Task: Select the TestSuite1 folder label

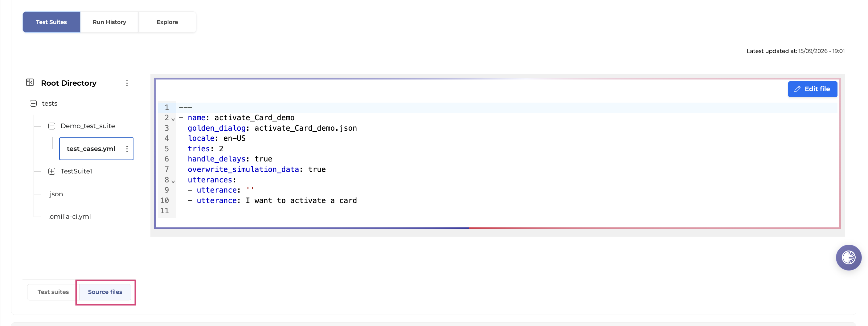Action: pyautogui.click(x=76, y=171)
